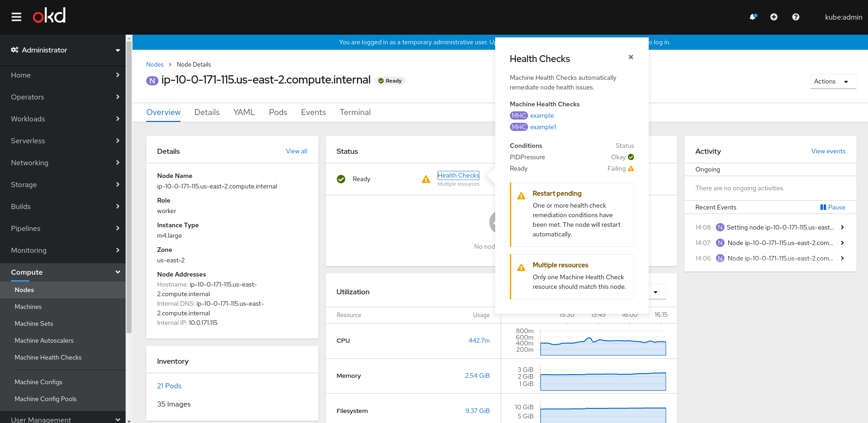Go to the Nodes breadcrumb link
The height and width of the screenshot is (423, 868).
point(155,65)
